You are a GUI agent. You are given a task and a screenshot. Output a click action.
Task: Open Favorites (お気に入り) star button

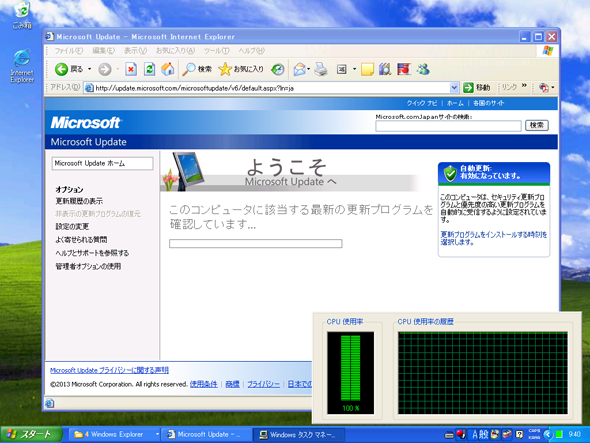tap(241, 69)
